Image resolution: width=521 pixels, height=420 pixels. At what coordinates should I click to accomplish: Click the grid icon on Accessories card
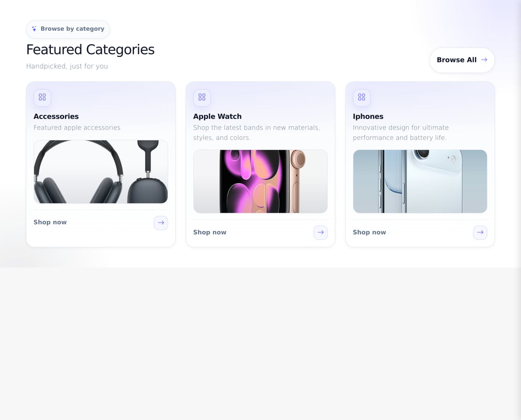click(42, 97)
